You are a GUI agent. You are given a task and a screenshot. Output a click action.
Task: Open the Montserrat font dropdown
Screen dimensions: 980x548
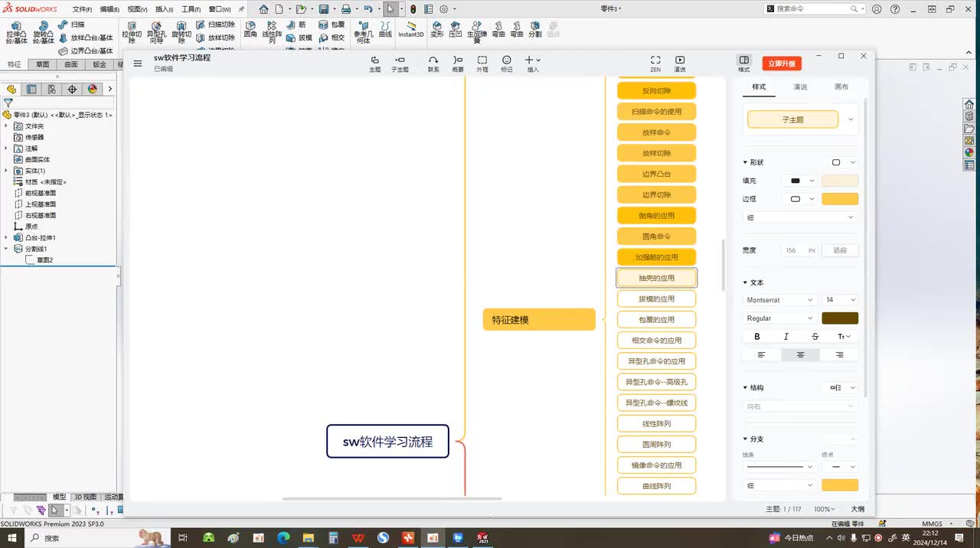pos(779,300)
